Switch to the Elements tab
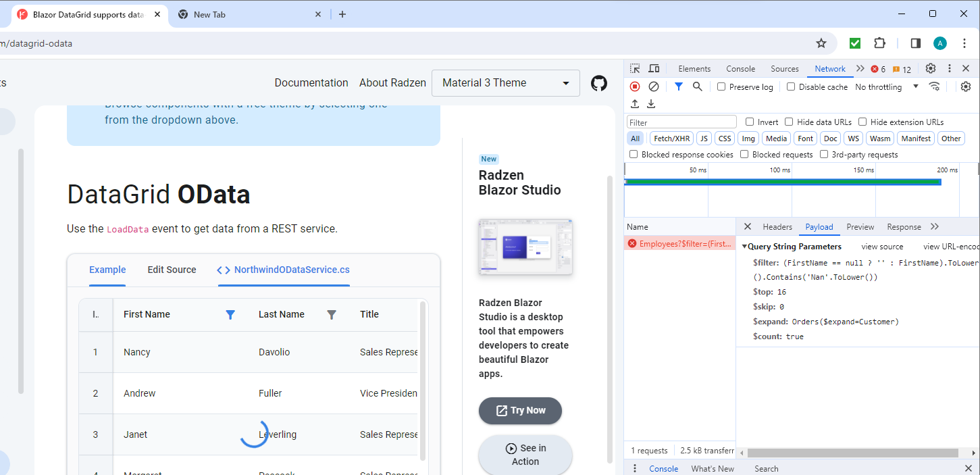 point(694,68)
